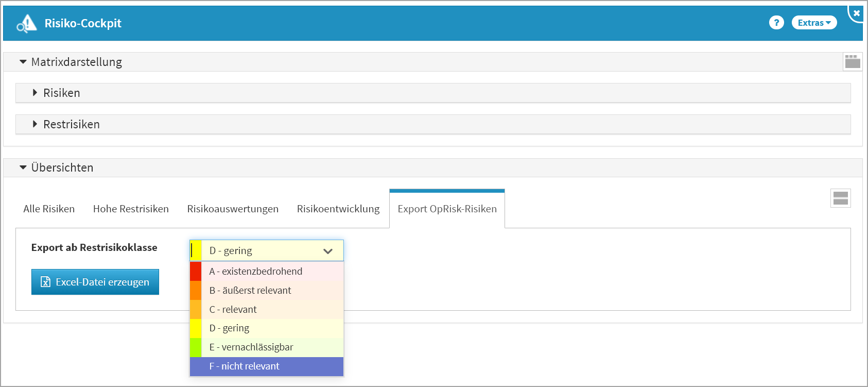Viewport: 868px width, 387px height.
Task: Close the Risiko-Cockpit panel with X
Action: pyautogui.click(x=857, y=13)
